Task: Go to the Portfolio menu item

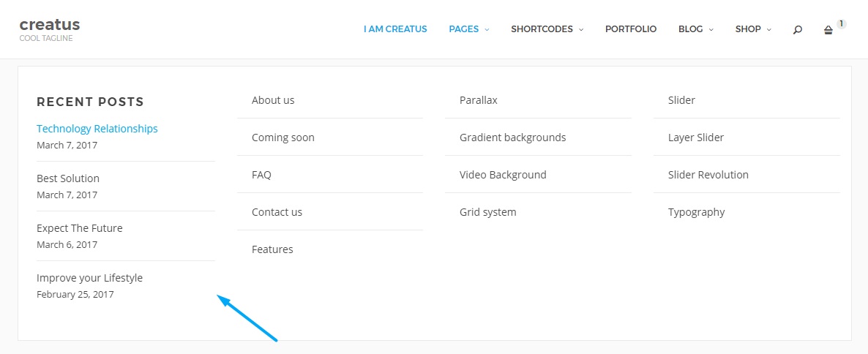Action: coord(630,29)
